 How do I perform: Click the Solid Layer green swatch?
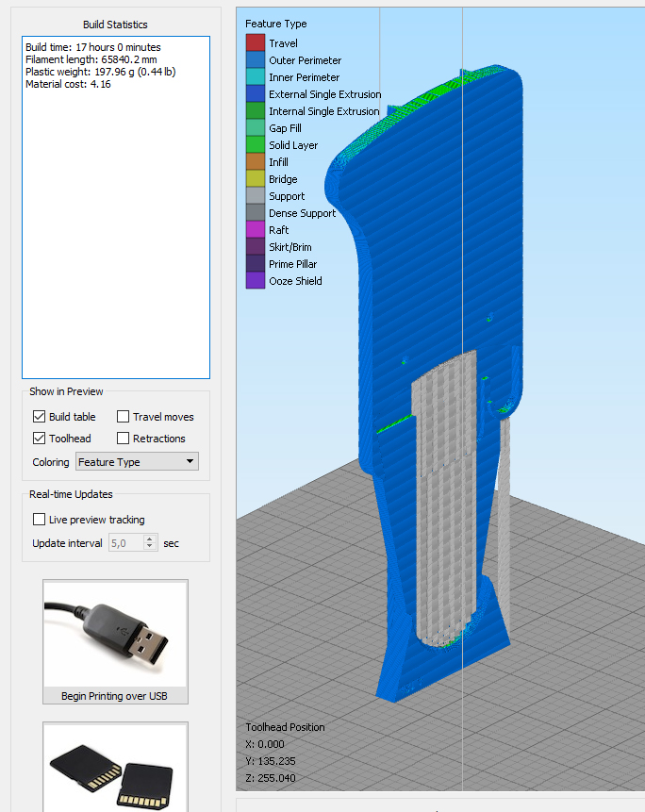(x=256, y=145)
